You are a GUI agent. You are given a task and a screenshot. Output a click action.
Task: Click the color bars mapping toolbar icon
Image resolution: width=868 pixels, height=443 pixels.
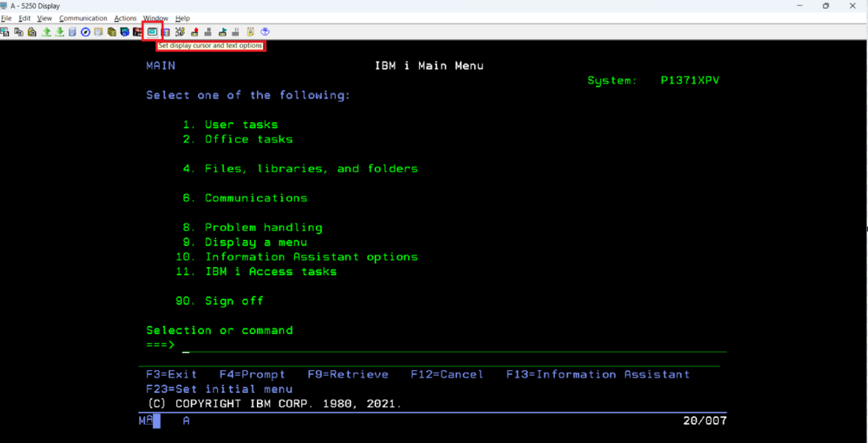(x=166, y=32)
